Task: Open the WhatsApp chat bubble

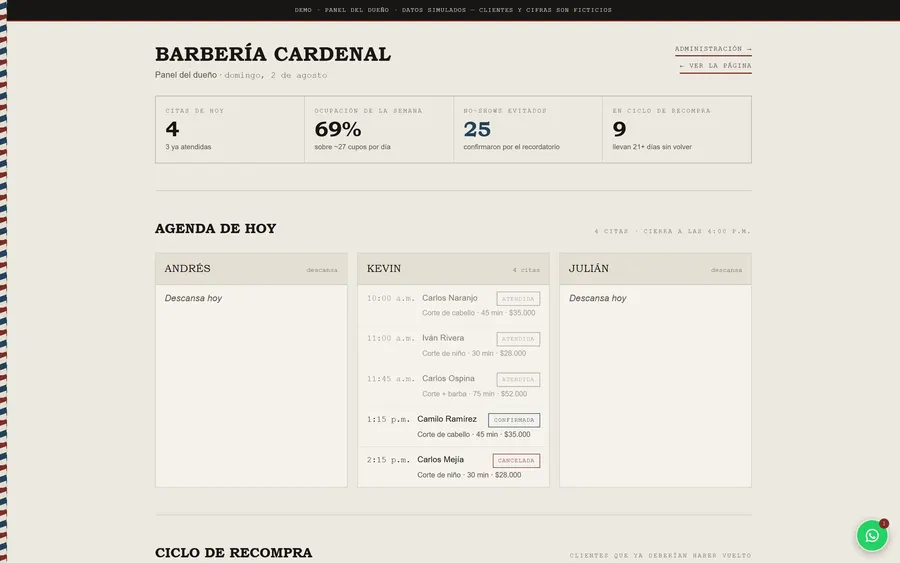Action: click(x=872, y=535)
